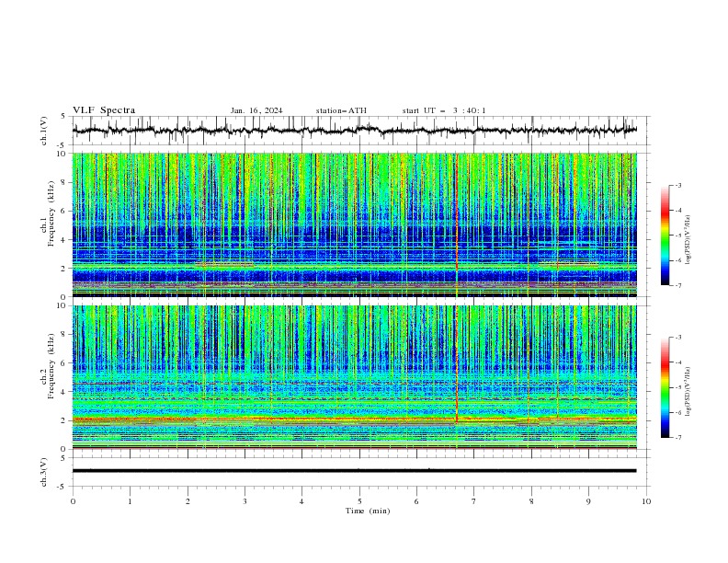
Task: Click the 'start UT = 3 :40: 1' label
Action: tap(444, 110)
